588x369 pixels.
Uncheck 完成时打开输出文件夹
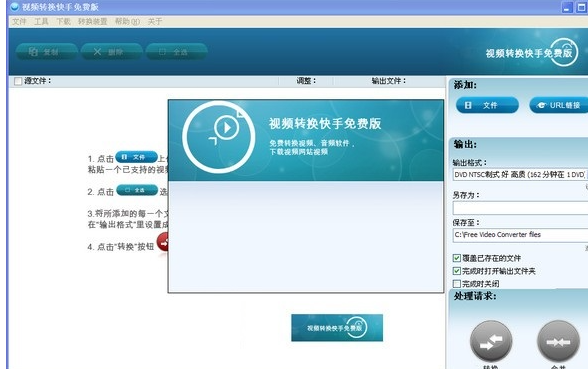click(x=457, y=271)
